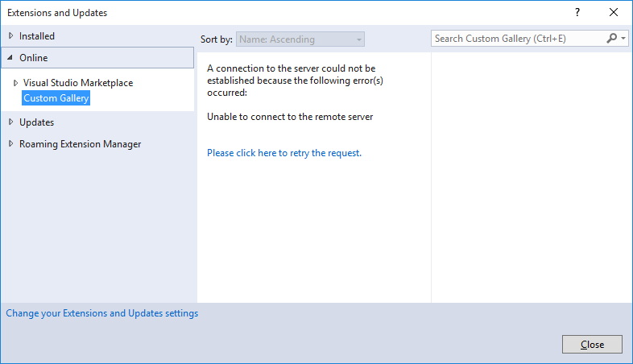Select the Online category
The height and width of the screenshot is (364, 633).
[97, 58]
